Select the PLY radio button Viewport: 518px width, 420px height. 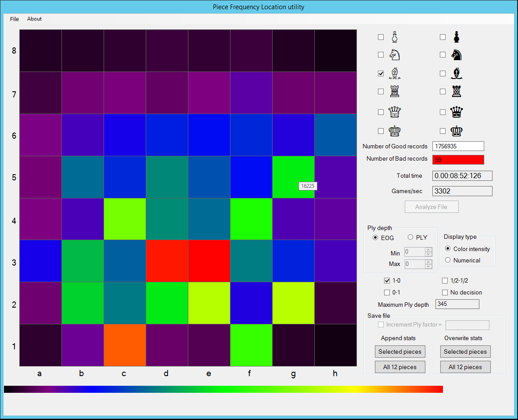(x=410, y=237)
